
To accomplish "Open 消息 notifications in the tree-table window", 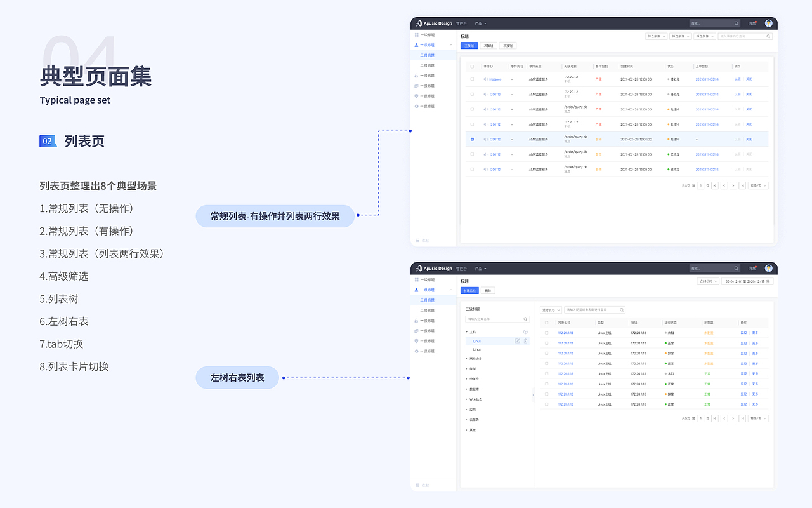I will coord(752,268).
